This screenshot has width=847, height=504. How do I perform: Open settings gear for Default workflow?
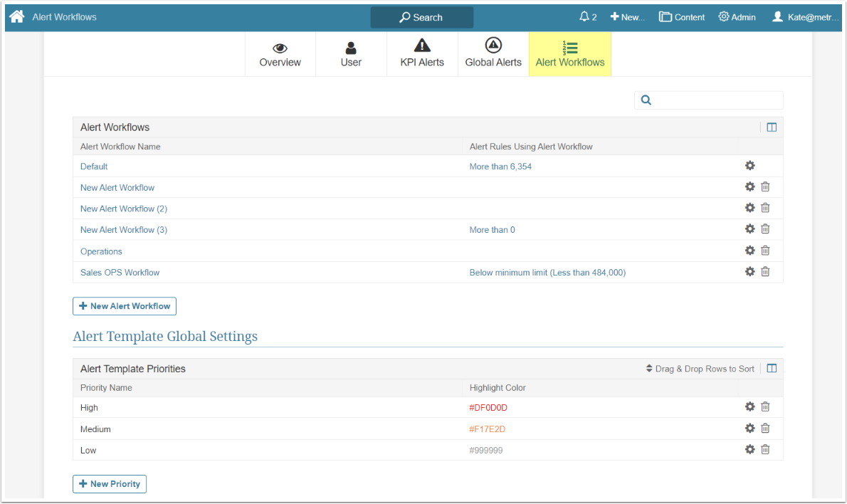749,166
